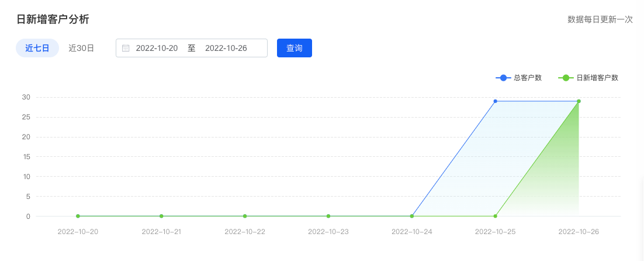Click the data point on 2022-10-22
Screen dimensions: 644x261
click(x=245, y=216)
